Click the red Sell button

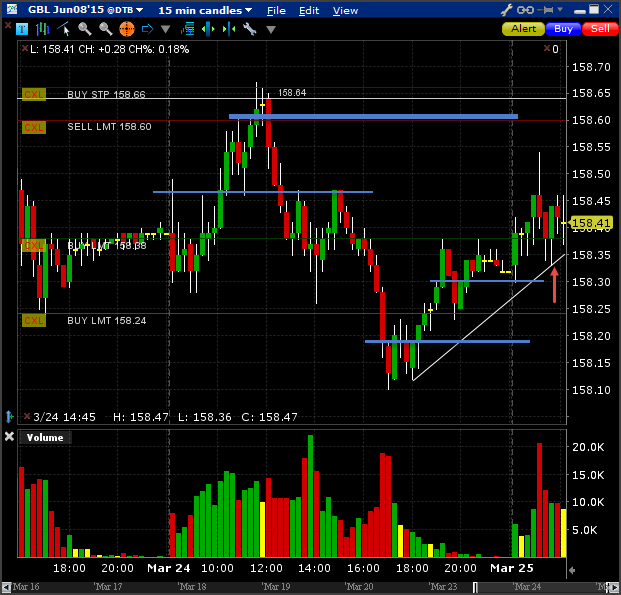pos(600,29)
